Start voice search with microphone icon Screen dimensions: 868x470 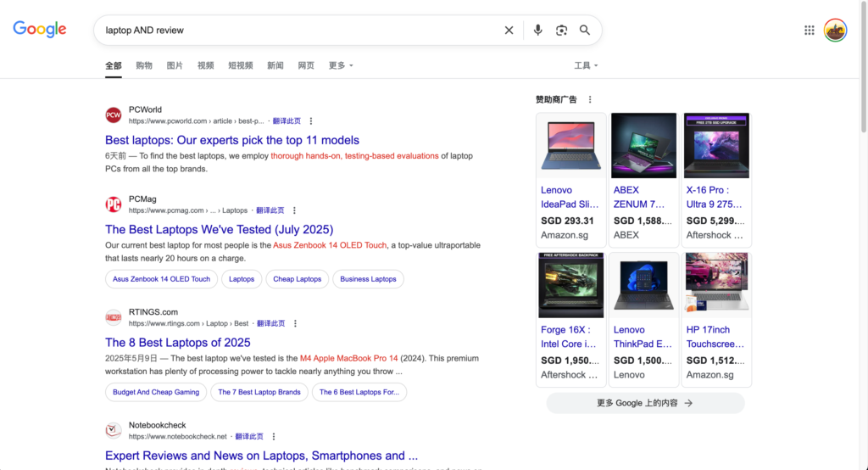(537, 30)
